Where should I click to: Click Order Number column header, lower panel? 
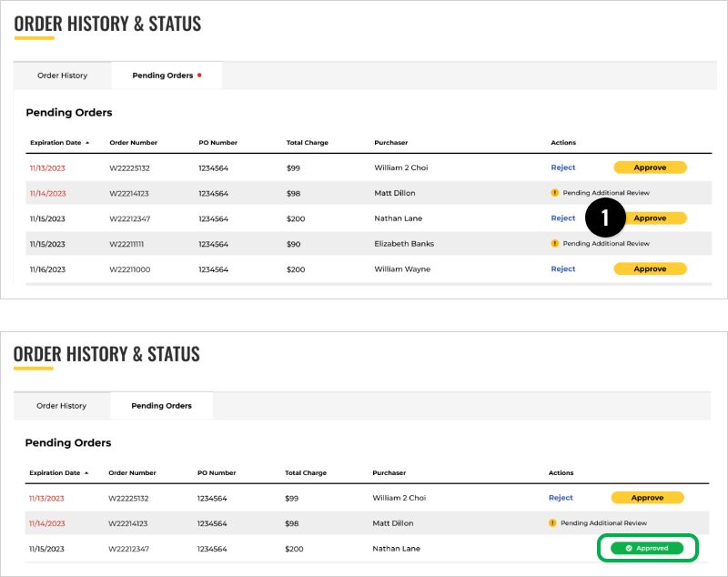pyautogui.click(x=132, y=472)
